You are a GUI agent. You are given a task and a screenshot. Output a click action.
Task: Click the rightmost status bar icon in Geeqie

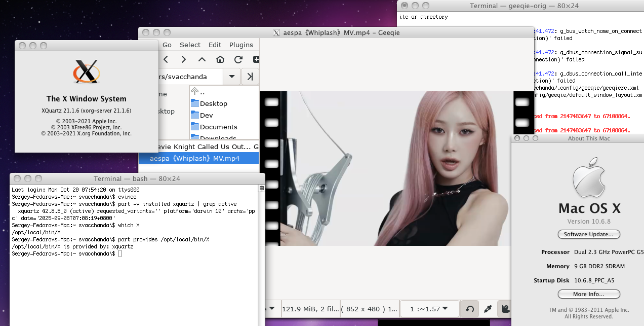(505, 308)
